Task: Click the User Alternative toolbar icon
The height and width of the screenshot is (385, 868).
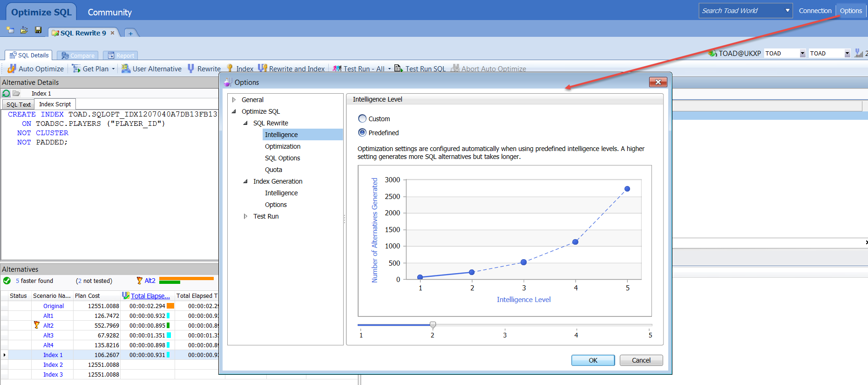Action: click(126, 69)
